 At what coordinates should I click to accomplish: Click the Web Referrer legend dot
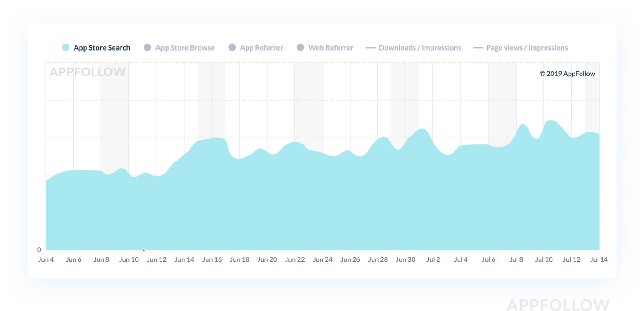coord(300,47)
